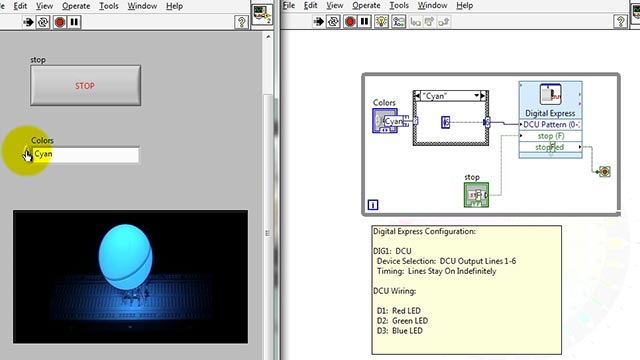Open the "Cyan" case selector dropdown
Image resolution: width=640 pixels, height=360 pixels.
(476, 96)
